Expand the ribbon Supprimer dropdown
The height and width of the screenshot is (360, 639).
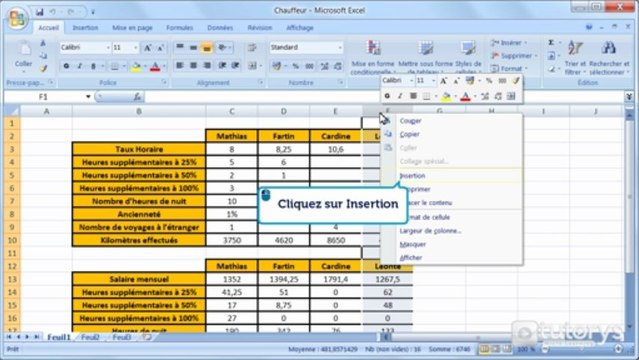pyautogui.click(x=536, y=55)
